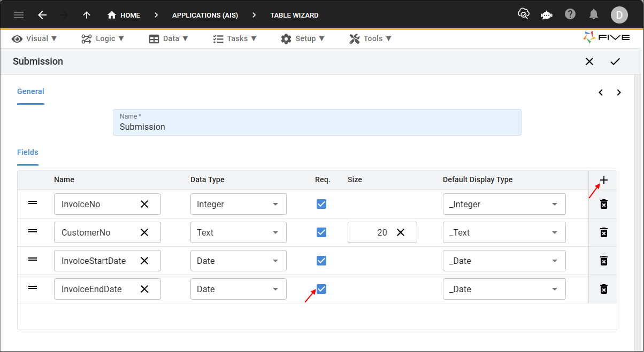Add a new field with the plus icon
Image resolution: width=644 pixels, height=352 pixels.
tap(603, 180)
